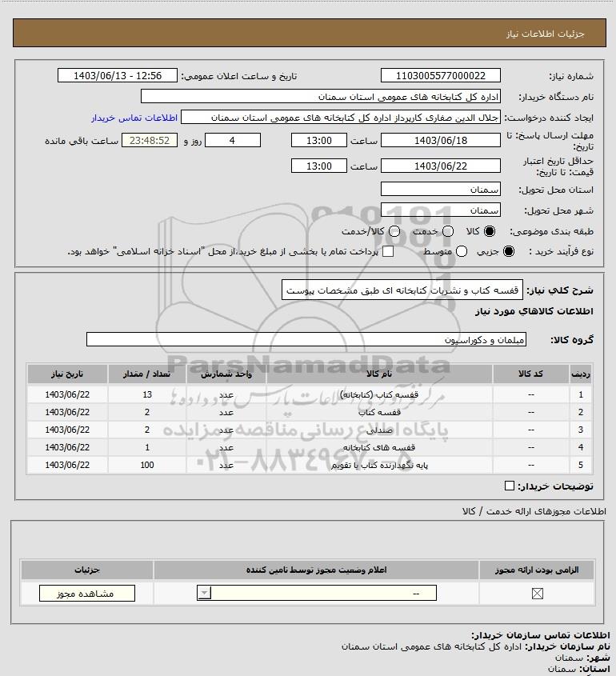Image resolution: width=616 pixels, height=676 pixels.
Task: Click the استان محل تحویل field
Action: click(x=441, y=190)
